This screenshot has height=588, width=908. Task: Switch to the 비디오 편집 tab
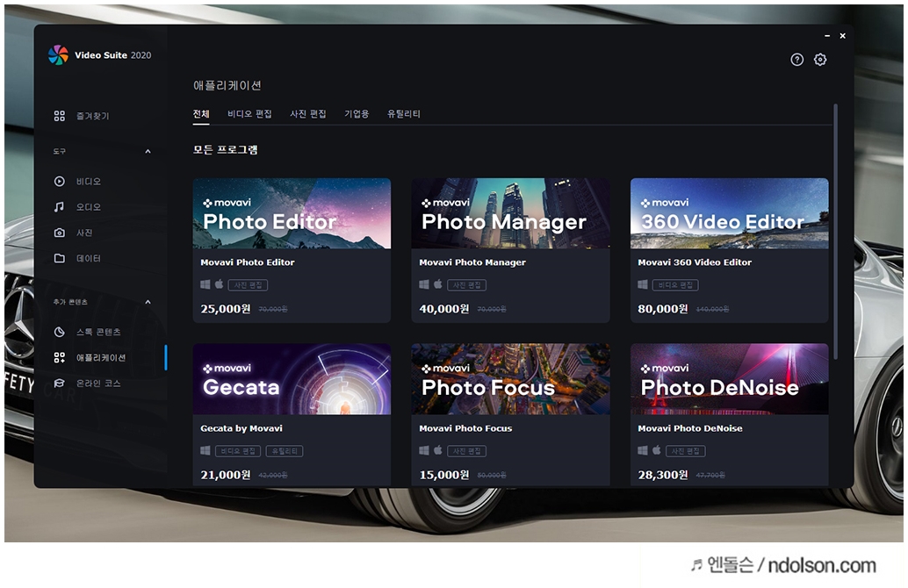(249, 114)
